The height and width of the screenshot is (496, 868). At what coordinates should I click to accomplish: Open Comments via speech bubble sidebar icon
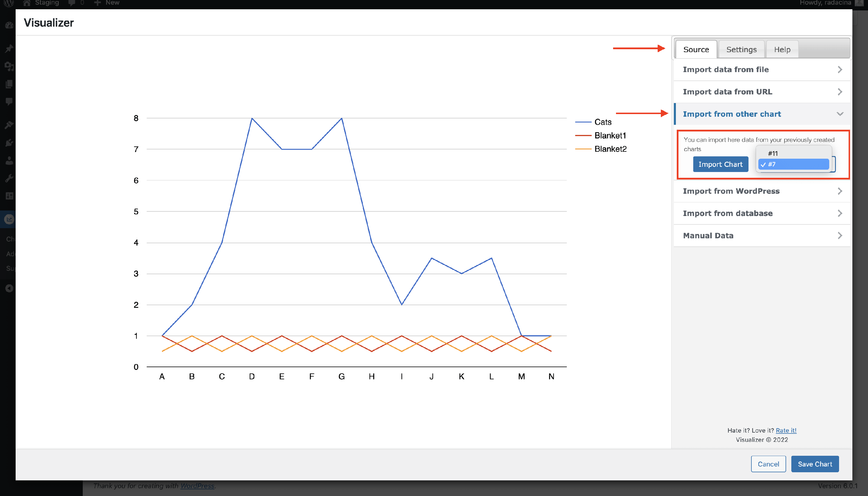(9, 101)
